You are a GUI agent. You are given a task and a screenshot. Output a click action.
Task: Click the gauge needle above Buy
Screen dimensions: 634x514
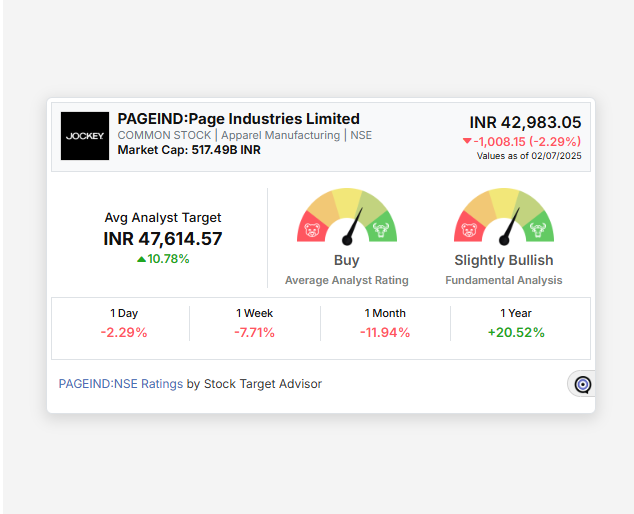(353, 226)
